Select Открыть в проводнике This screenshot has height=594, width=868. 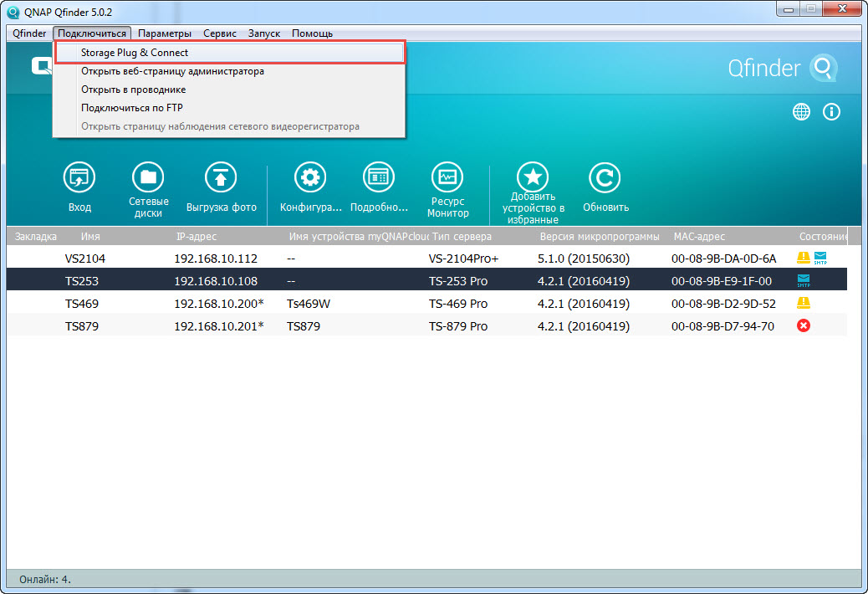click(230, 90)
